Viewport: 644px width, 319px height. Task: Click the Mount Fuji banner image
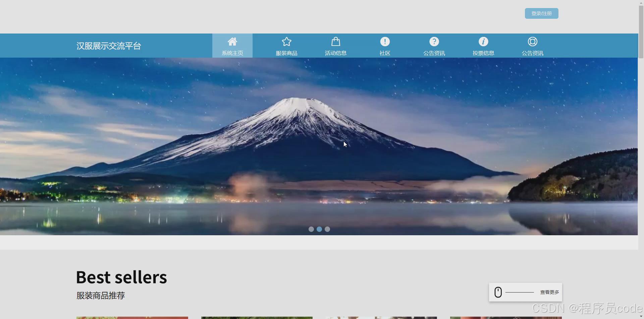coord(319,146)
